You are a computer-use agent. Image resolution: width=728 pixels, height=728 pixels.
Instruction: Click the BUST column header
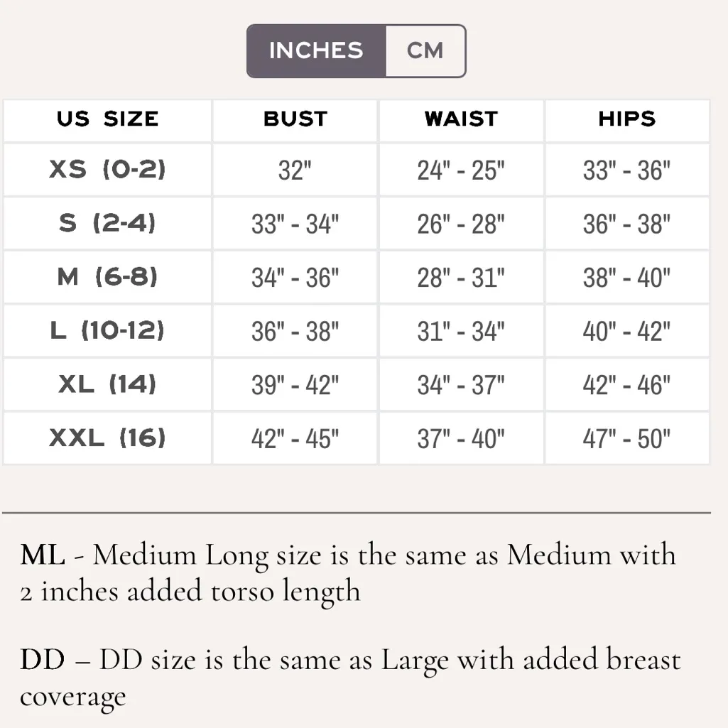tap(295, 119)
